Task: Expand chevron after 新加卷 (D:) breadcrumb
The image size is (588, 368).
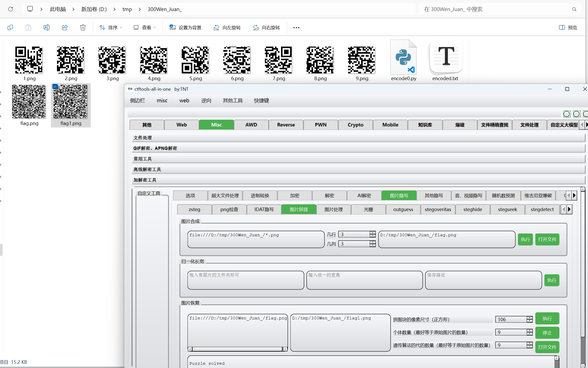Action: (x=114, y=9)
